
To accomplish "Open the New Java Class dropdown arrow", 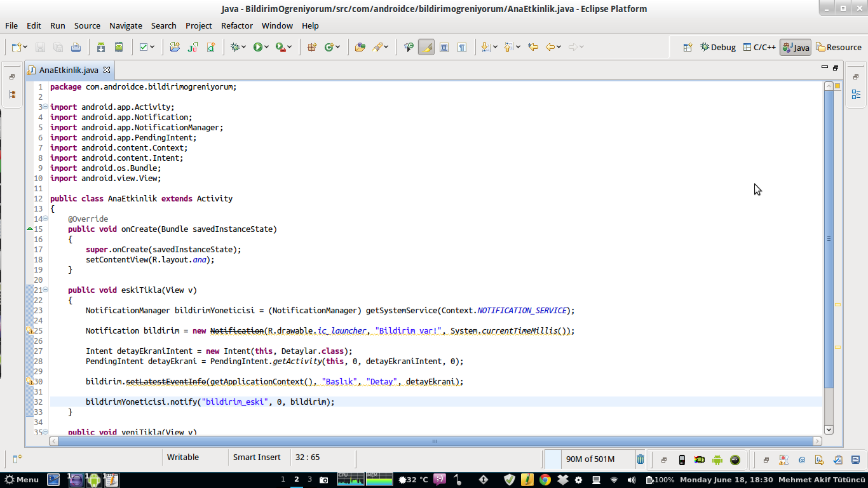I will (x=337, y=47).
